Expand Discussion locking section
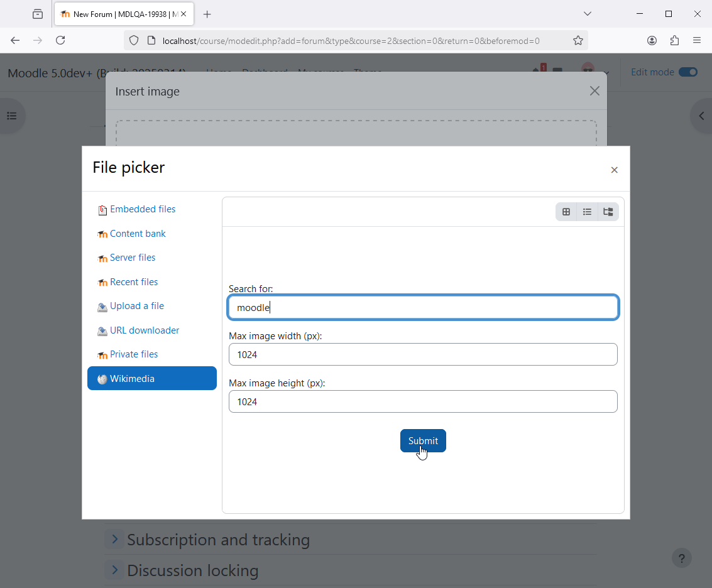This screenshot has width=712, height=588. 115,569
